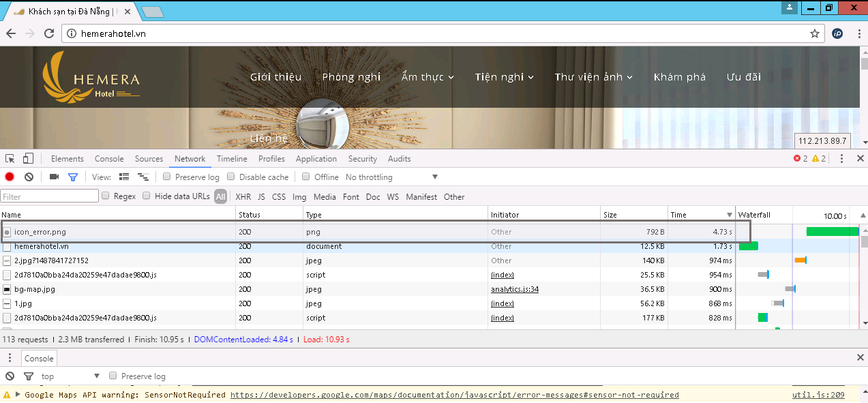Open the Profiles tab
This screenshot has width=868, height=403.
coord(271,159)
